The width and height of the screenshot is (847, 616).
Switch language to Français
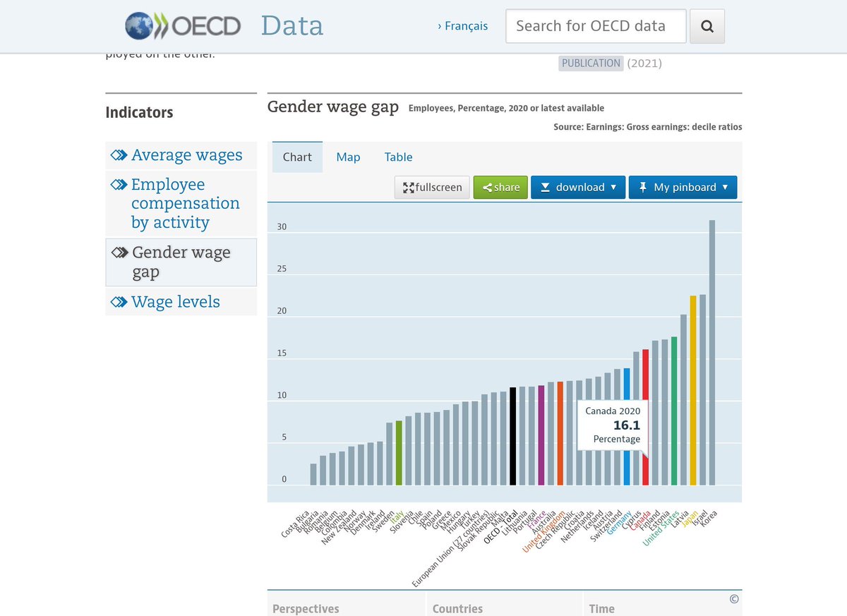point(462,26)
